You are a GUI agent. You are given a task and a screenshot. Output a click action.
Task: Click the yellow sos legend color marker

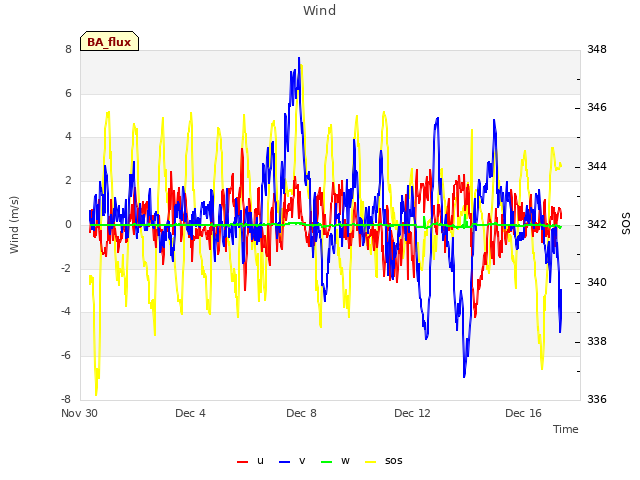[x=371, y=462]
